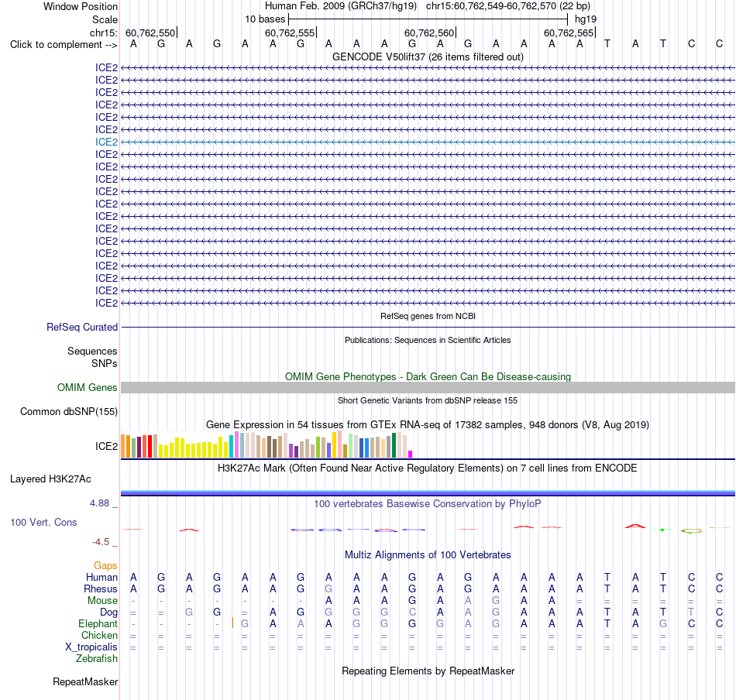Select the Mouse alignment row label
Screen dimensions: 736x700
103,601
